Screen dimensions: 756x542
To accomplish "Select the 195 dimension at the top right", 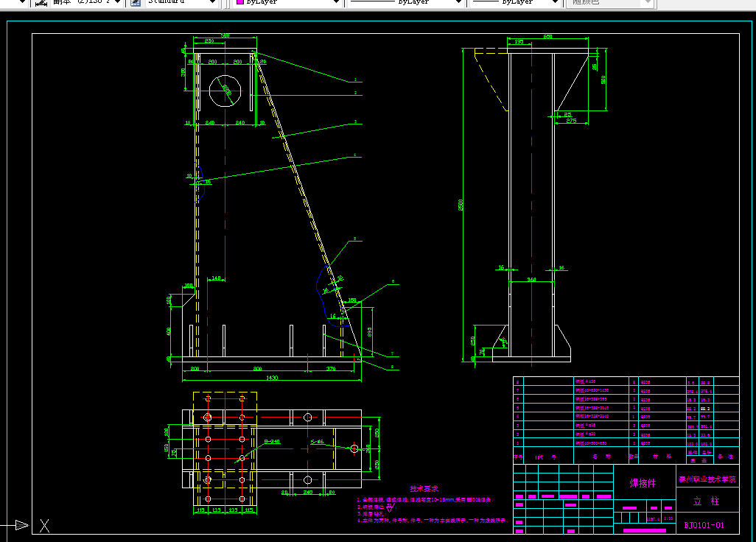I will pyautogui.click(x=519, y=42).
